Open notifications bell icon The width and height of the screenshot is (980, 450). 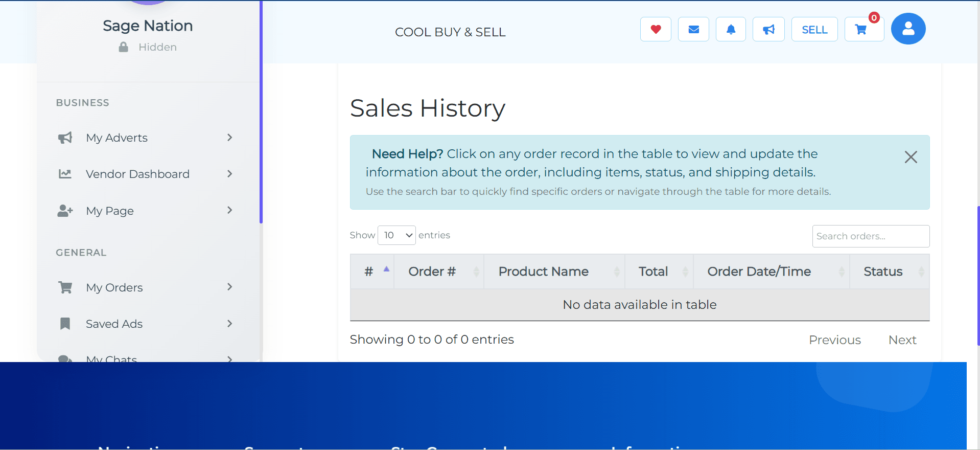pyautogui.click(x=731, y=29)
